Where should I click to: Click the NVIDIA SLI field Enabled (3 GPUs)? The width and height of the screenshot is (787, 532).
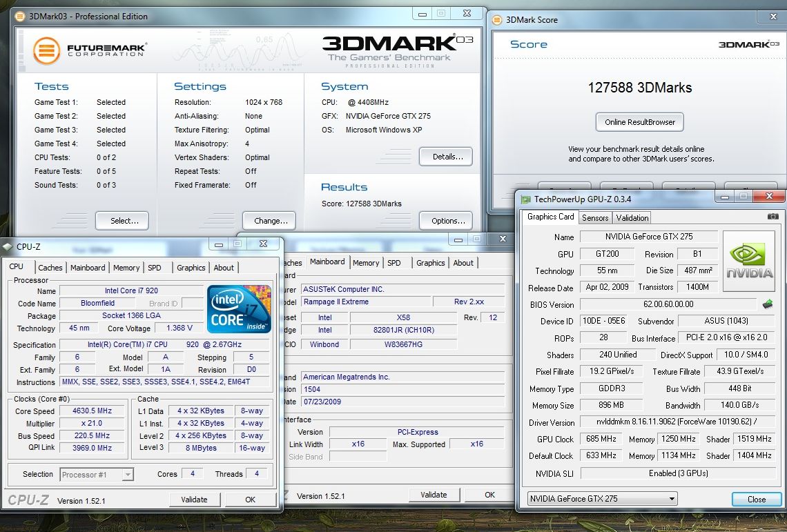tap(678, 473)
